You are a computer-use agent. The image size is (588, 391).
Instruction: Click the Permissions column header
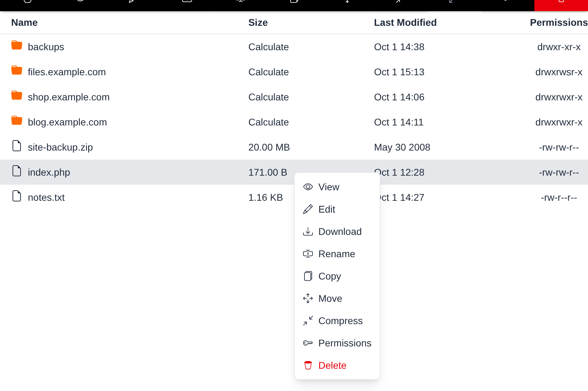click(x=559, y=22)
